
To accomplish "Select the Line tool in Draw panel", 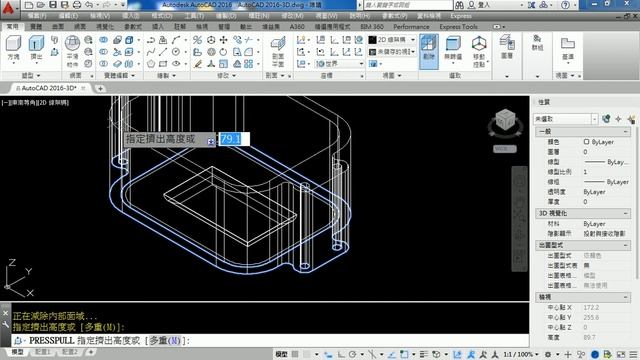I will pos(163,52).
